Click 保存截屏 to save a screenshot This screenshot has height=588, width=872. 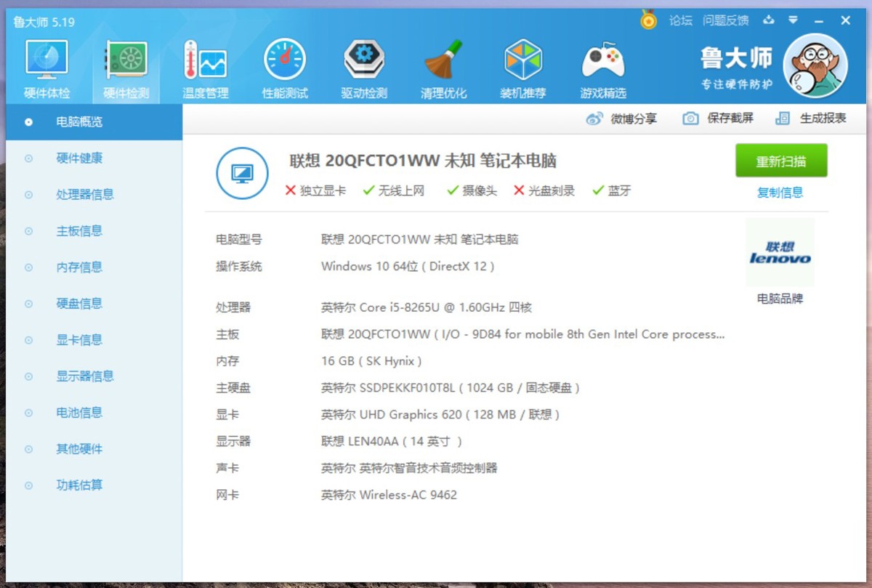click(718, 118)
